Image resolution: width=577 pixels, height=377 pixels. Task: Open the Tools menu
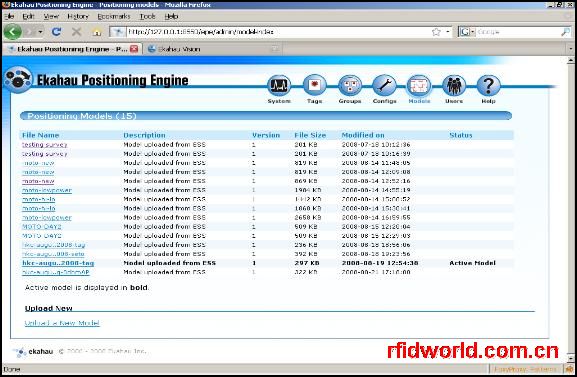pyautogui.click(x=147, y=16)
